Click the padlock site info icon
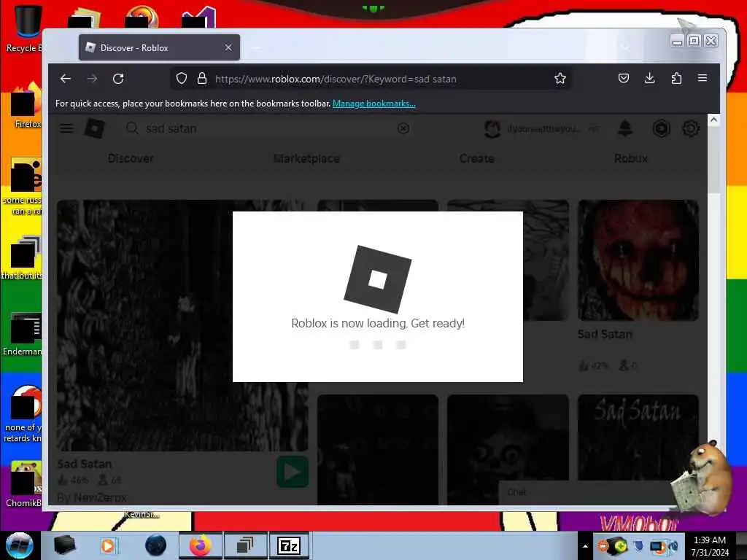Image resolution: width=747 pixels, height=560 pixels. [x=202, y=79]
